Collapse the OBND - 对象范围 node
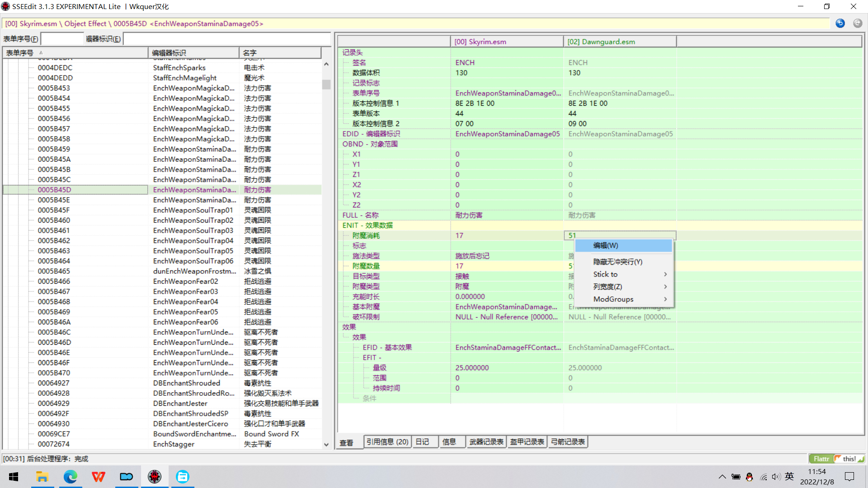Image resolution: width=868 pixels, height=488 pixels. pyautogui.click(x=370, y=144)
